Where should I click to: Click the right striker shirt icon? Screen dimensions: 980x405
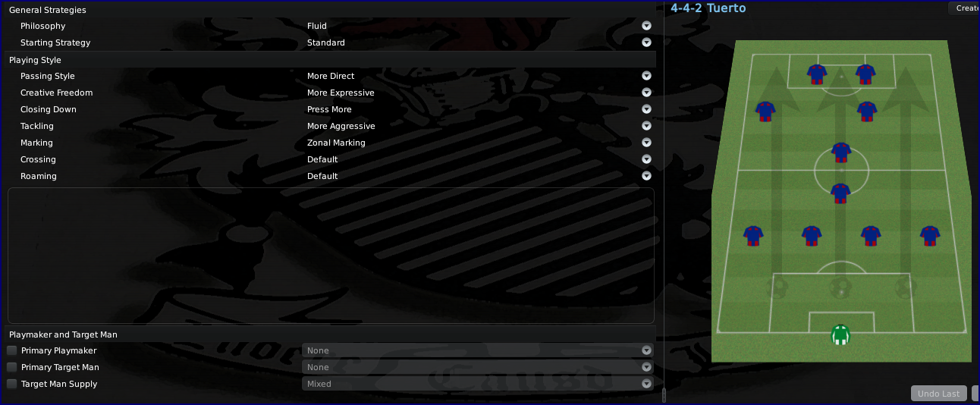pyautogui.click(x=865, y=74)
